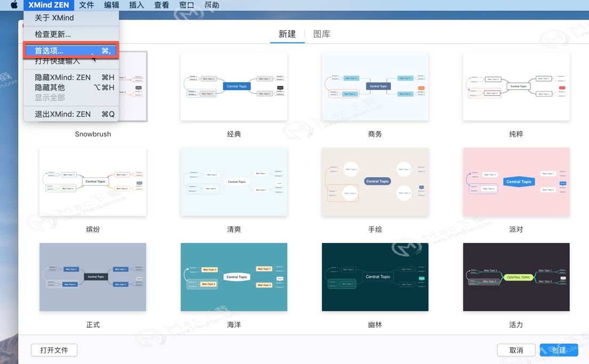Viewport: 589px width, 364px height.
Task: Select the 海洋 theme thumbnail
Action: click(234, 277)
